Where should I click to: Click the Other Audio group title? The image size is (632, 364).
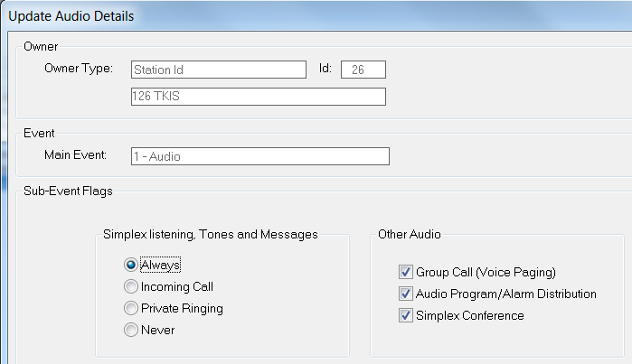pyautogui.click(x=409, y=235)
